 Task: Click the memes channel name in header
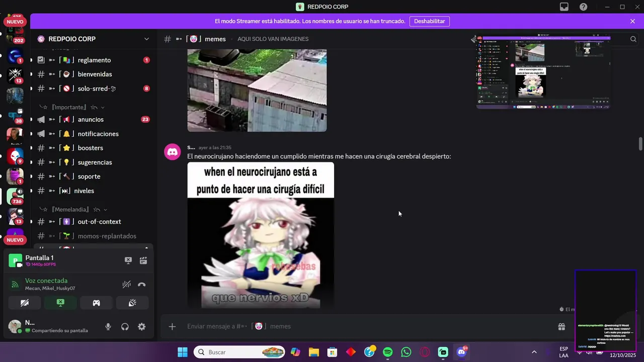pyautogui.click(x=215, y=39)
